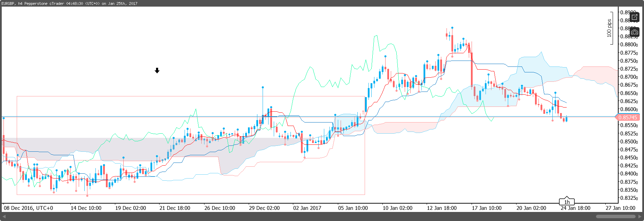Click the 0.8750 price axis label
Image resolution: width=644 pixels, height=221 pixels.
629,61
